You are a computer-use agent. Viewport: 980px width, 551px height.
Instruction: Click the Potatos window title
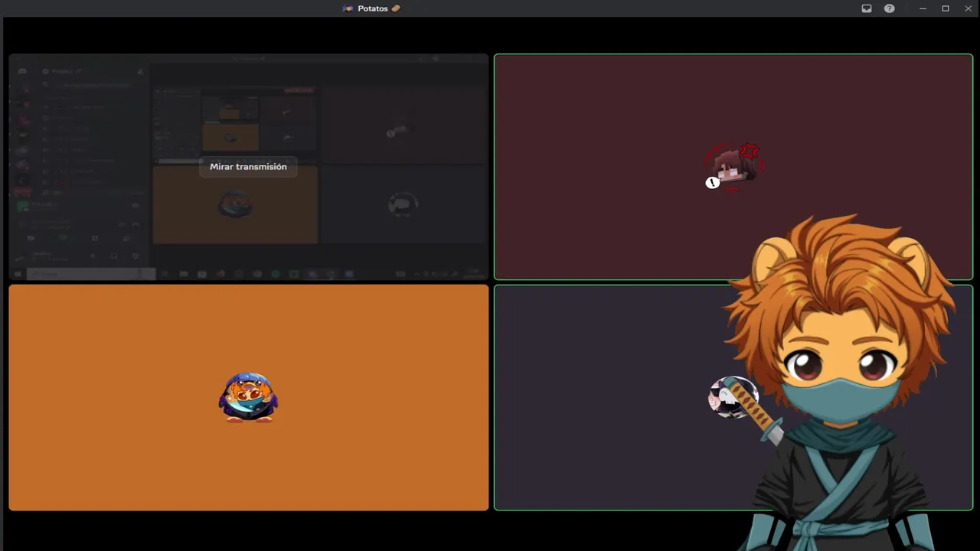click(x=372, y=8)
